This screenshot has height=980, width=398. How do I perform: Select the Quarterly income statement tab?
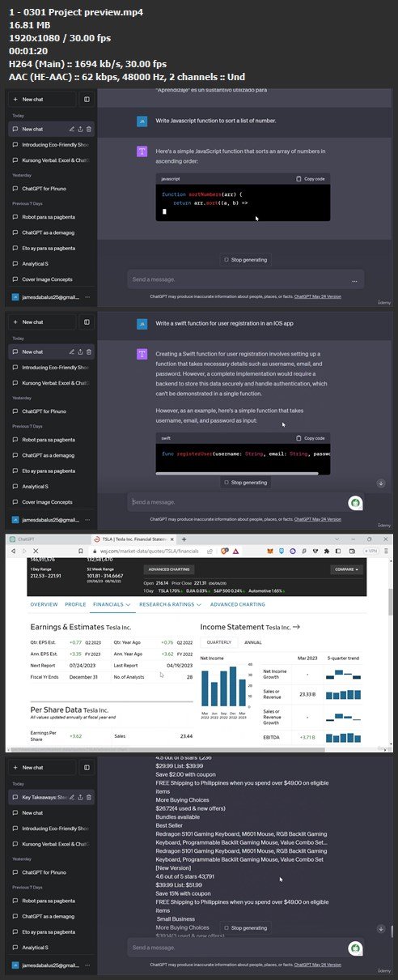218,641
